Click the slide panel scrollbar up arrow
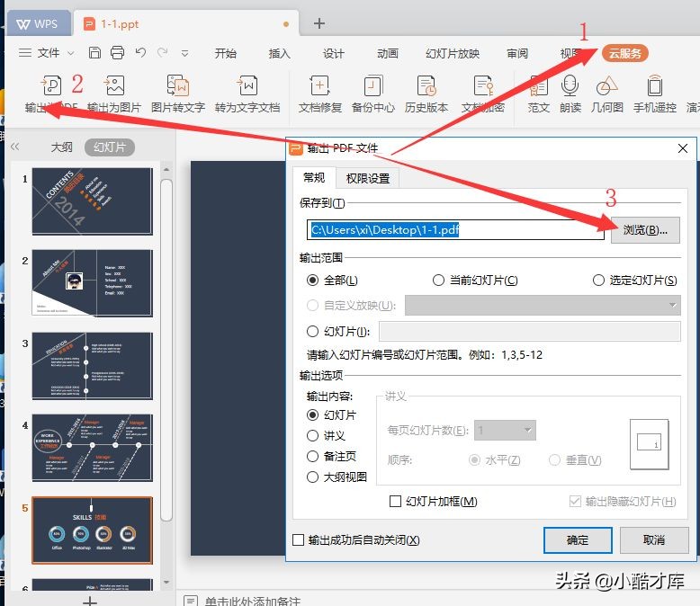The image size is (700, 606). (166, 170)
